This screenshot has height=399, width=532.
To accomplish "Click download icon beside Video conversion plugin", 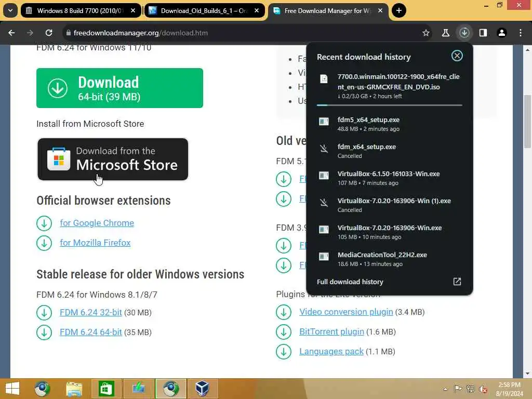I will 284,312.
